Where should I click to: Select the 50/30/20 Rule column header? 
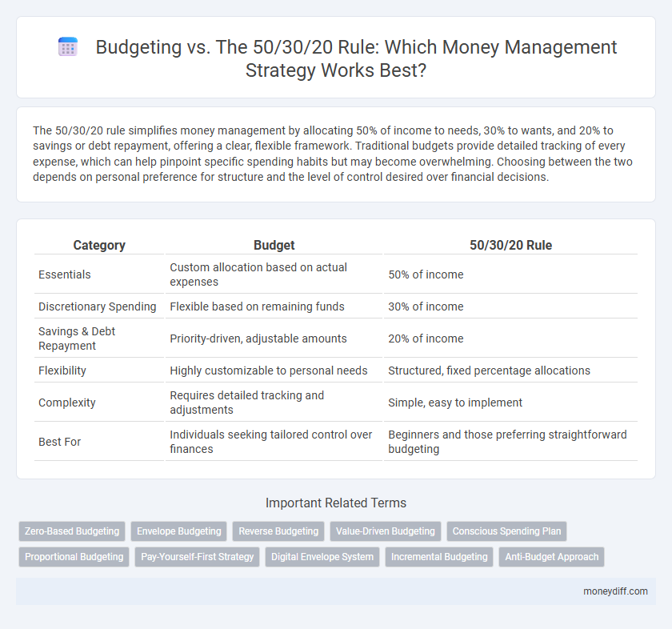pyautogui.click(x=510, y=245)
